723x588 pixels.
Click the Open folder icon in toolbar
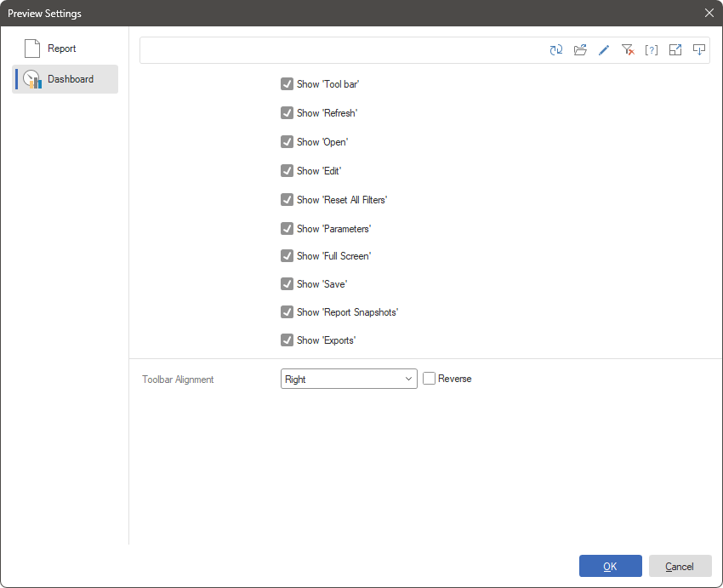580,50
